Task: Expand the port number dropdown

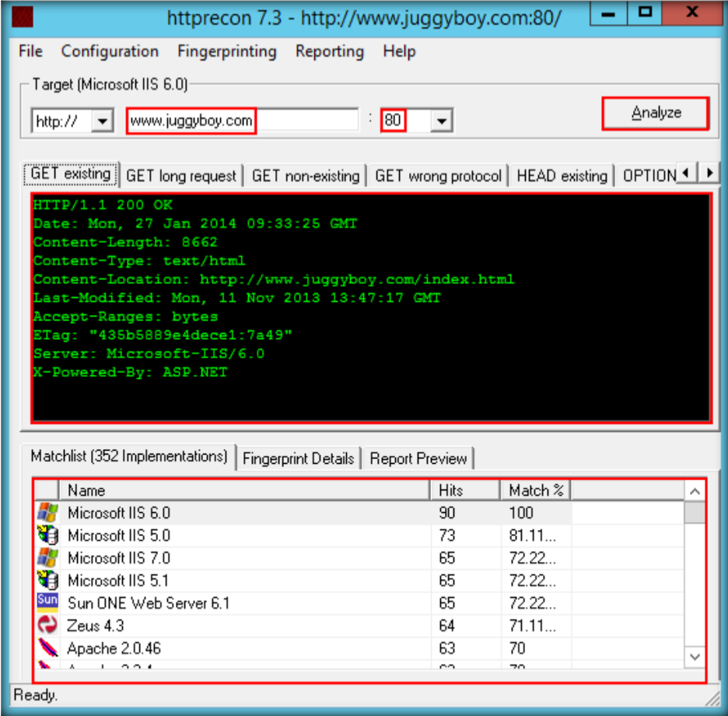Action: tap(442, 121)
